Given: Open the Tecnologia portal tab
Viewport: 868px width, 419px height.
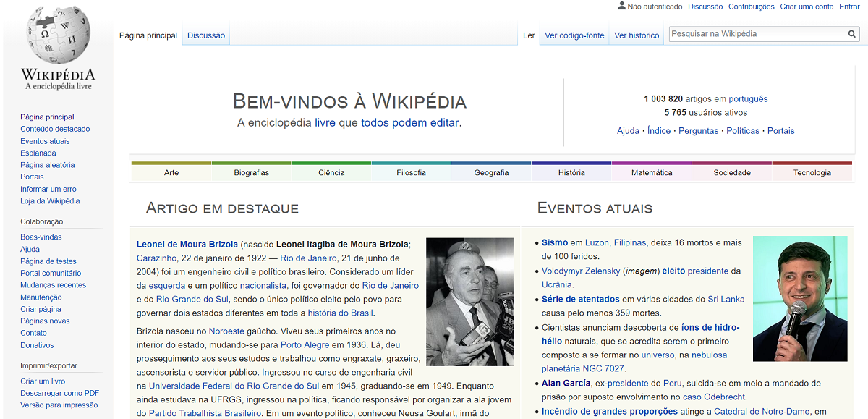Looking at the screenshot, I should [x=812, y=172].
